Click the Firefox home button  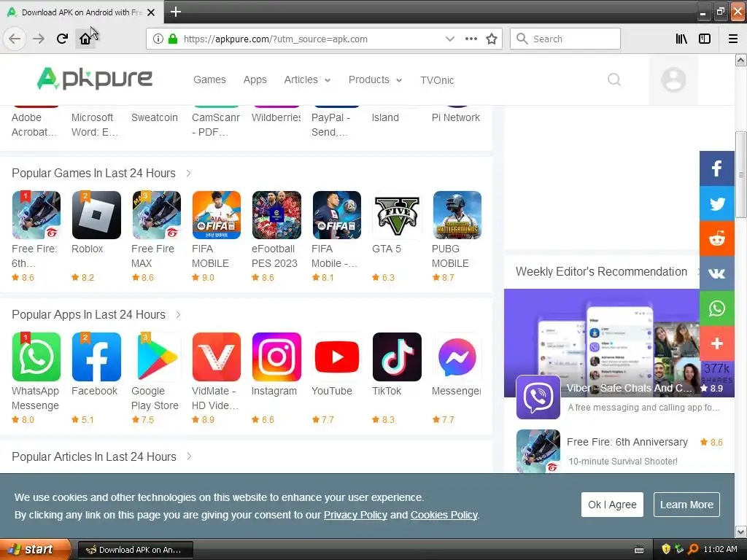click(x=85, y=39)
